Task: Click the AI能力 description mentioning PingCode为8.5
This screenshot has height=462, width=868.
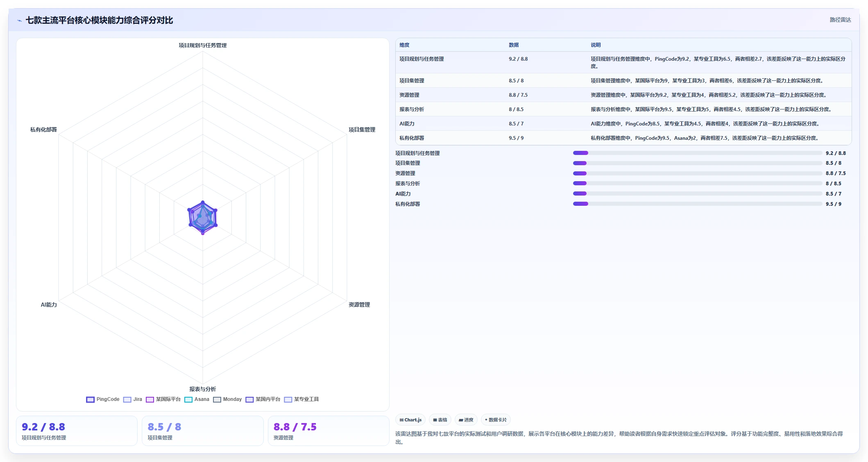Action: click(x=705, y=124)
